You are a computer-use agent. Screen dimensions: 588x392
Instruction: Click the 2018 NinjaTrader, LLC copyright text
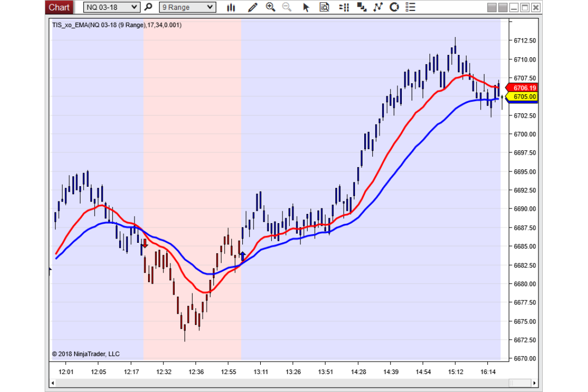(86, 354)
